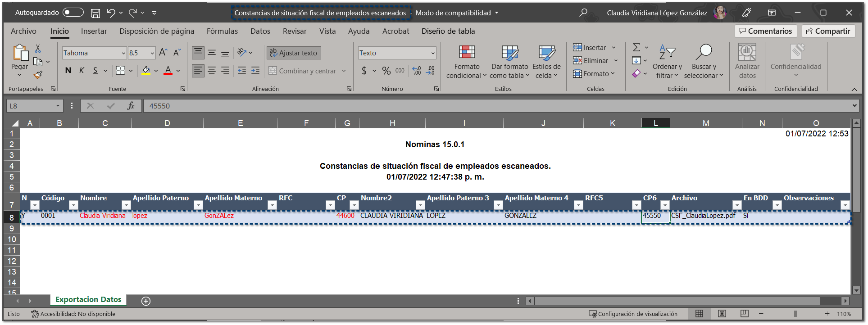This screenshot has width=868, height=325.
Task: Open the font name Tahoma dropdown
Action: click(123, 53)
